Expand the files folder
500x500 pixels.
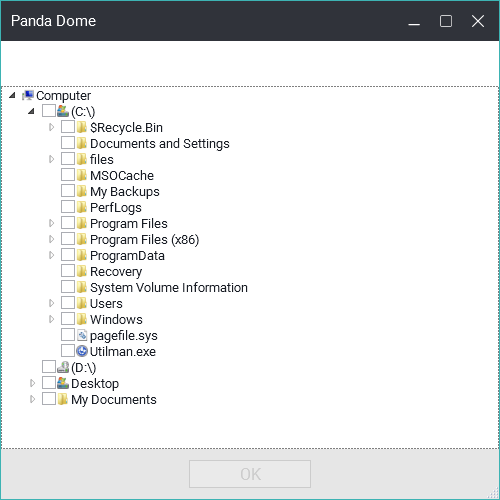click(x=51, y=159)
